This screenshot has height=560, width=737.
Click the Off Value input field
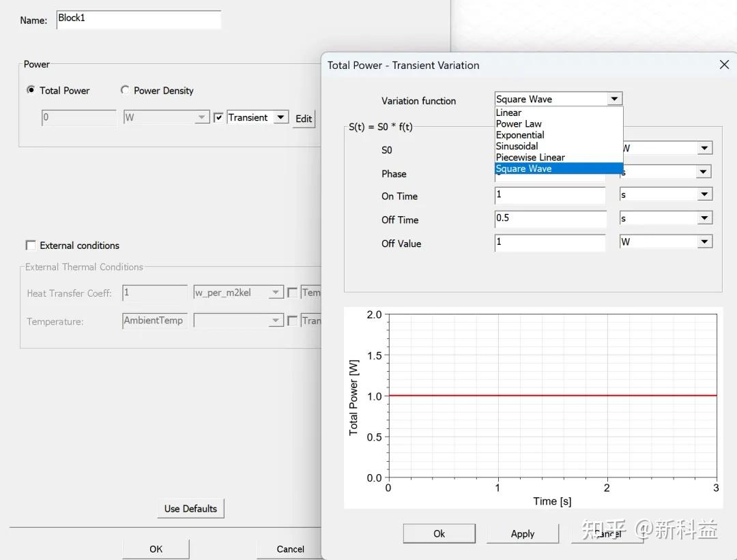click(x=550, y=243)
